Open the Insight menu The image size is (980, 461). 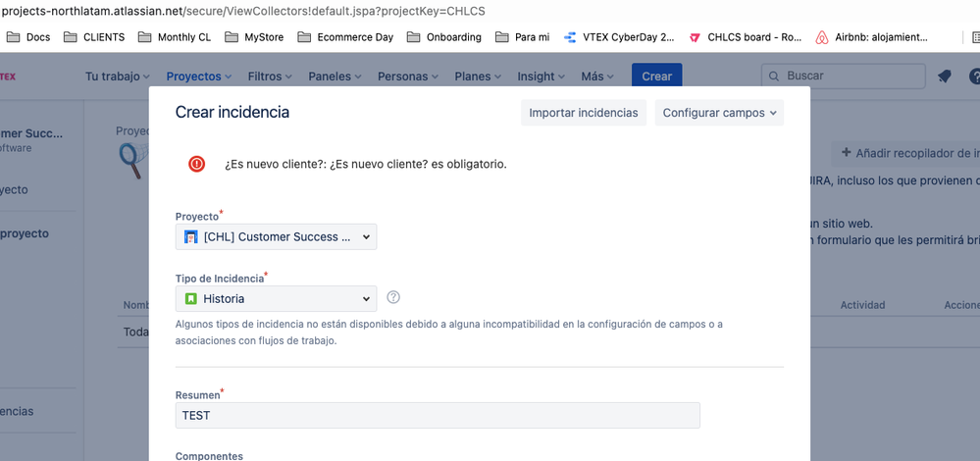point(541,77)
